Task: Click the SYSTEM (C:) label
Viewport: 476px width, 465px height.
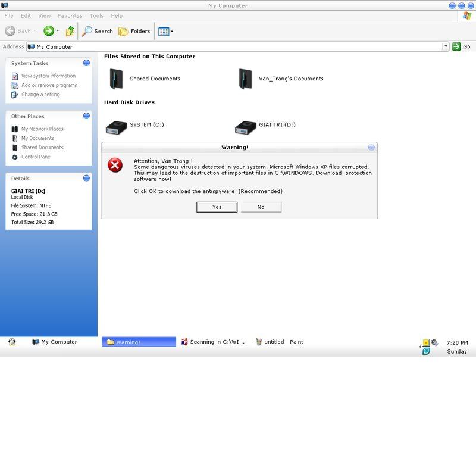Action: point(147,125)
